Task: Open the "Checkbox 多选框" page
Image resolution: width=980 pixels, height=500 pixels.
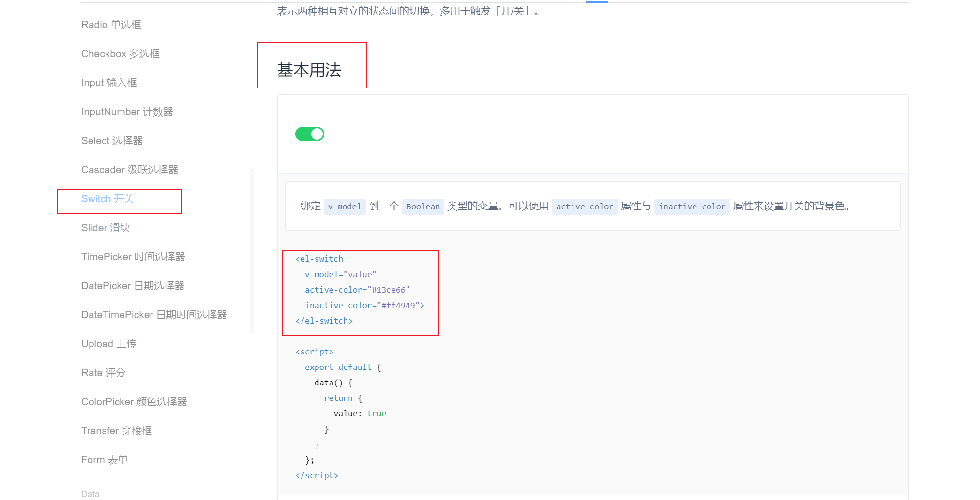Action: 120,53
